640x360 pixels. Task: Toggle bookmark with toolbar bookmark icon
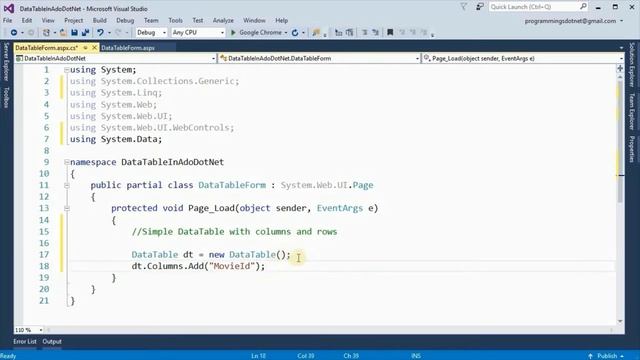click(x=390, y=32)
